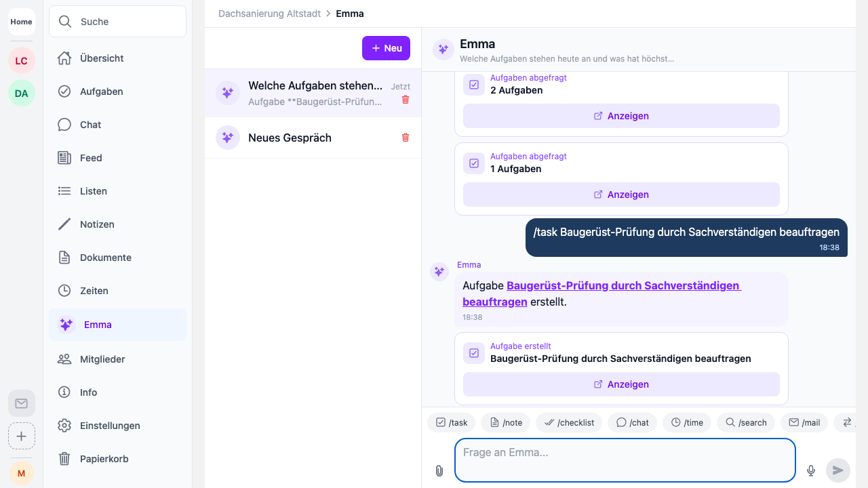Insert the /task command chip
Screen dimensions: 868x488
click(x=452, y=422)
